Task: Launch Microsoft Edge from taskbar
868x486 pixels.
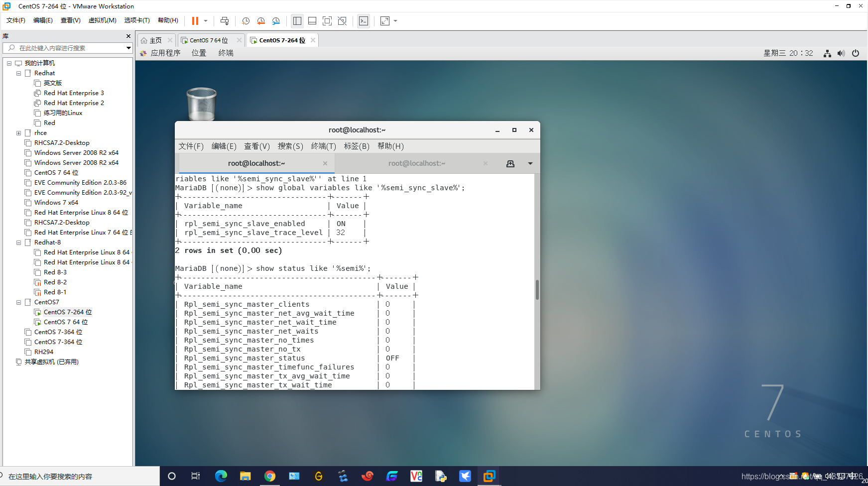Action: [x=221, y=476]
